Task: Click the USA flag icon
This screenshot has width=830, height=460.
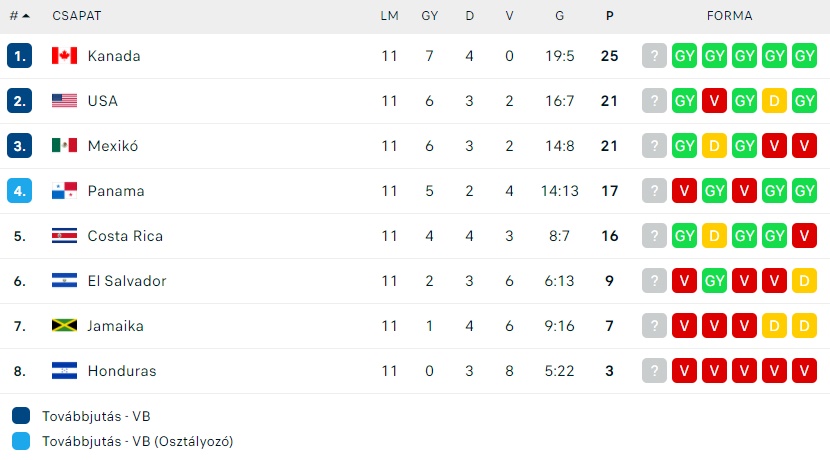Action: point(64,101)
